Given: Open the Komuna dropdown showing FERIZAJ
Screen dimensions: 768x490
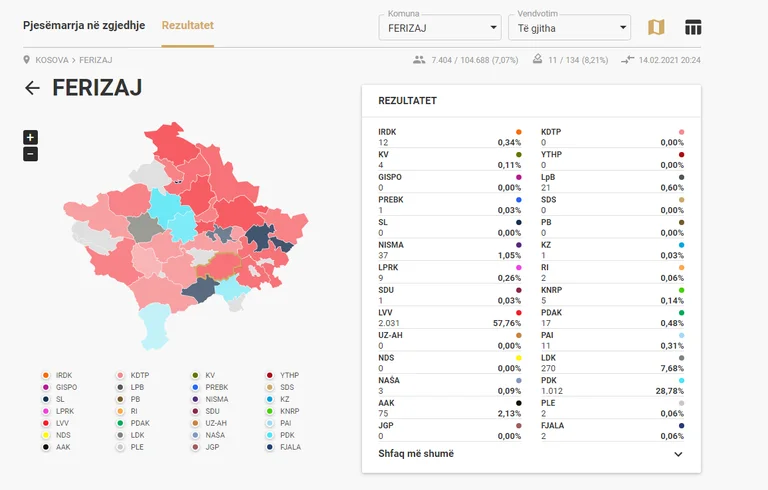Looking at the screenshot, I should (440, 28).
